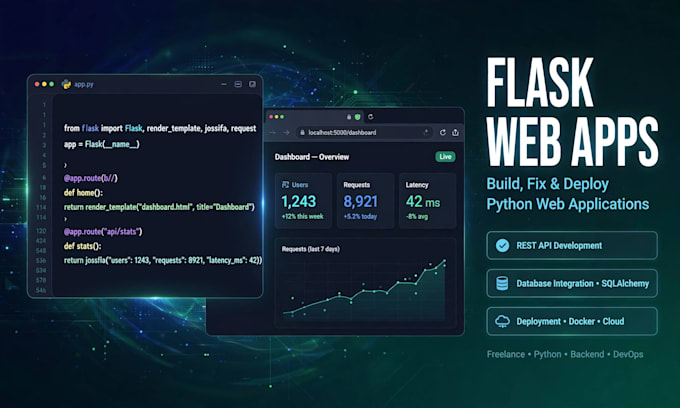This screenshot has width=680, height=408.
Task: Click "Freelance" in the footer tagline
Action: point(506,354)
